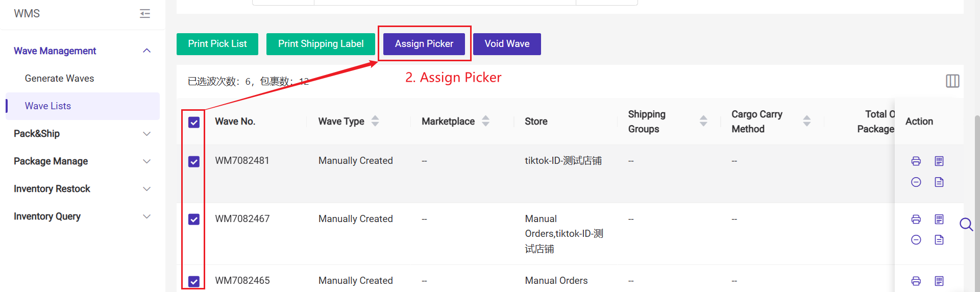Image resolution: width=980 pixels, height=292 pixels.
Task: Click the print icon for WM7082465
Action: [x=916, y=281]
